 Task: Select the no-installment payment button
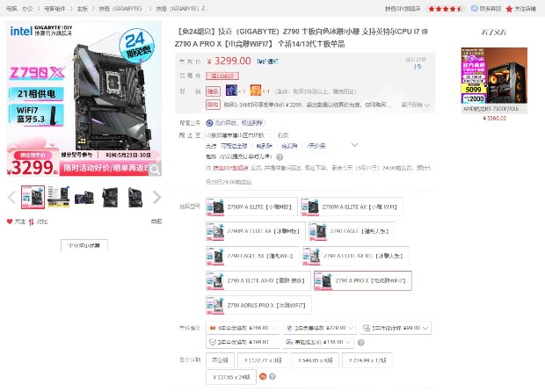[219, 359]
